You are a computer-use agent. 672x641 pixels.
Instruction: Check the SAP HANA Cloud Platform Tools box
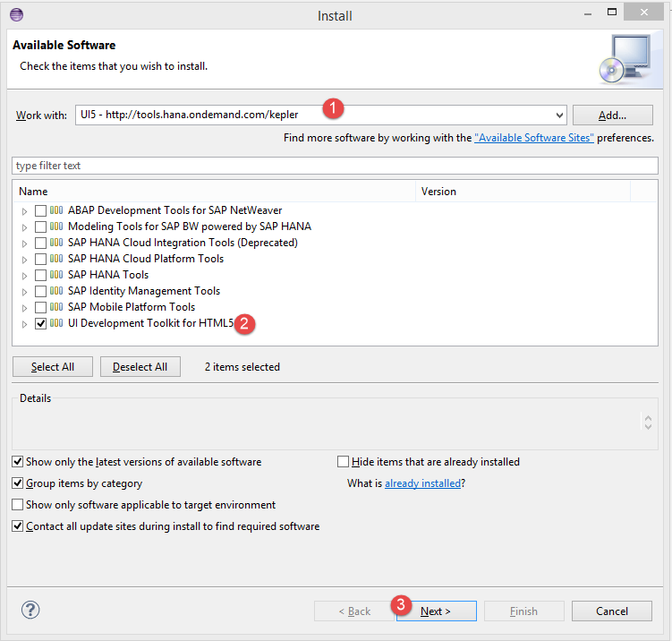40,259
